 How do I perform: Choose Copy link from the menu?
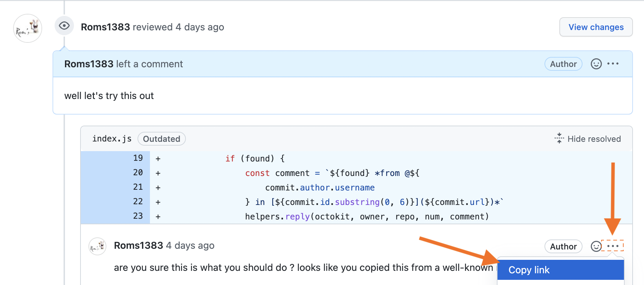(560, 270)
